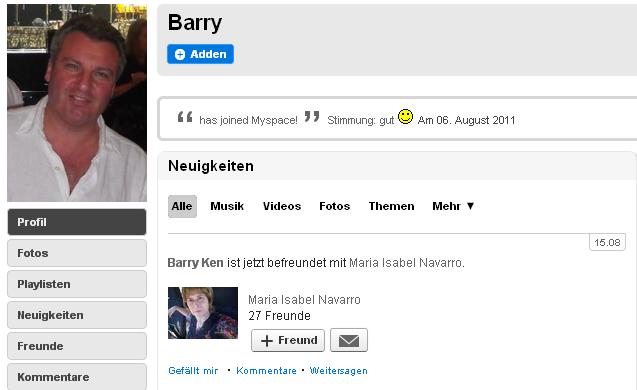Click the Barry profile name heading

[x=195, y=23]
